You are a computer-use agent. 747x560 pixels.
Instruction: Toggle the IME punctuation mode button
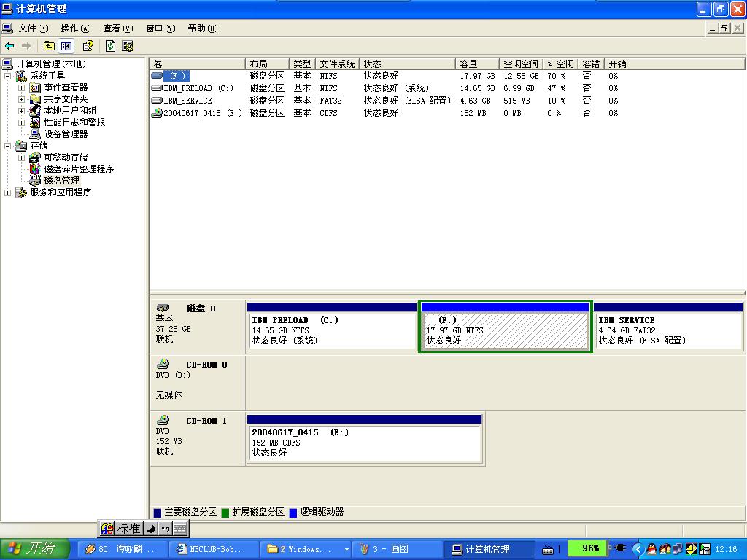tap(165, 529)
